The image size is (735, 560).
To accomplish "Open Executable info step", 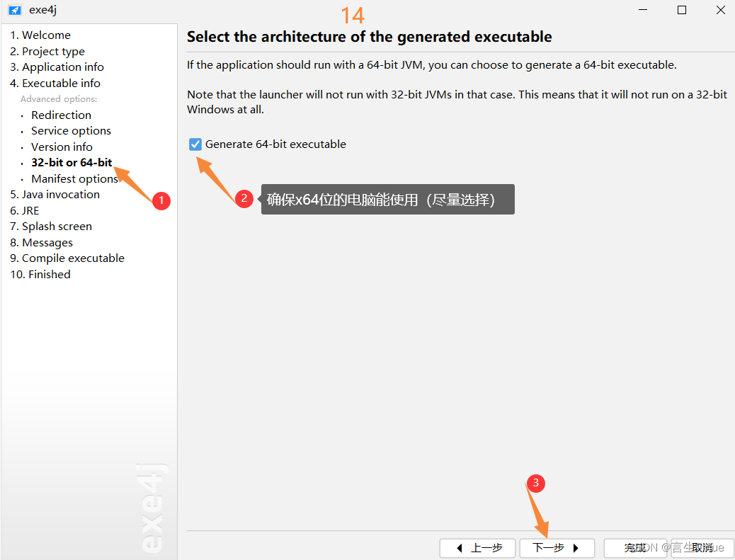I will pos(55,83).
